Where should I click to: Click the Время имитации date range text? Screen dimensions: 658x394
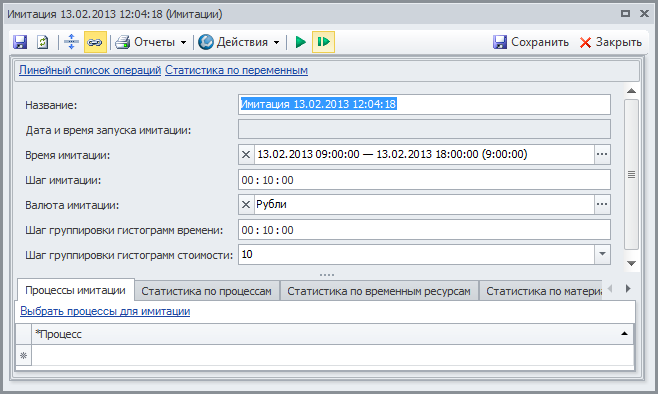coord(392,154)
